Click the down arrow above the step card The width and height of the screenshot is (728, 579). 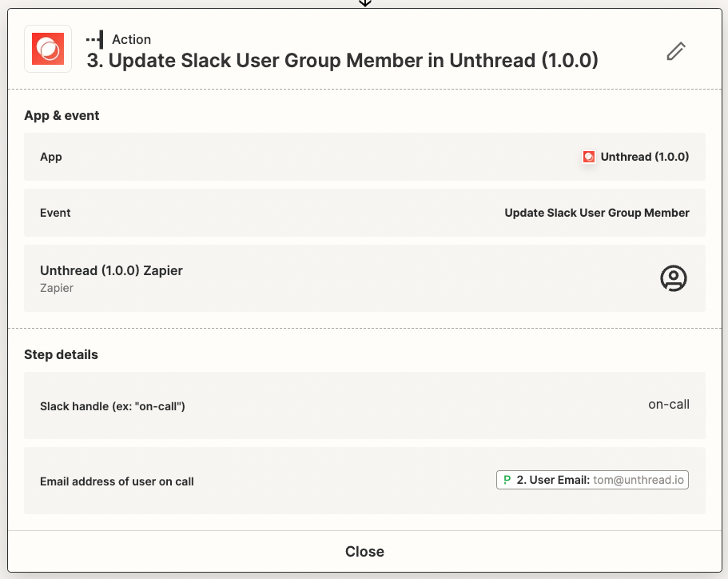[x=365, y=3]
